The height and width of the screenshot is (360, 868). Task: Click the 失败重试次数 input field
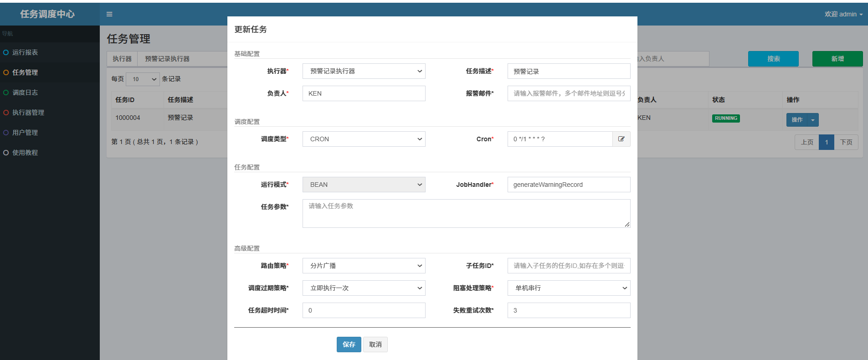[569, 310]
